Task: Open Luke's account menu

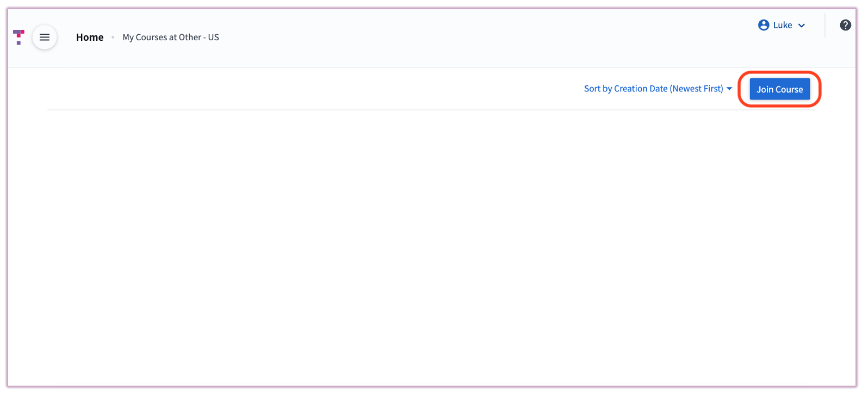Action: coord(782,25)
